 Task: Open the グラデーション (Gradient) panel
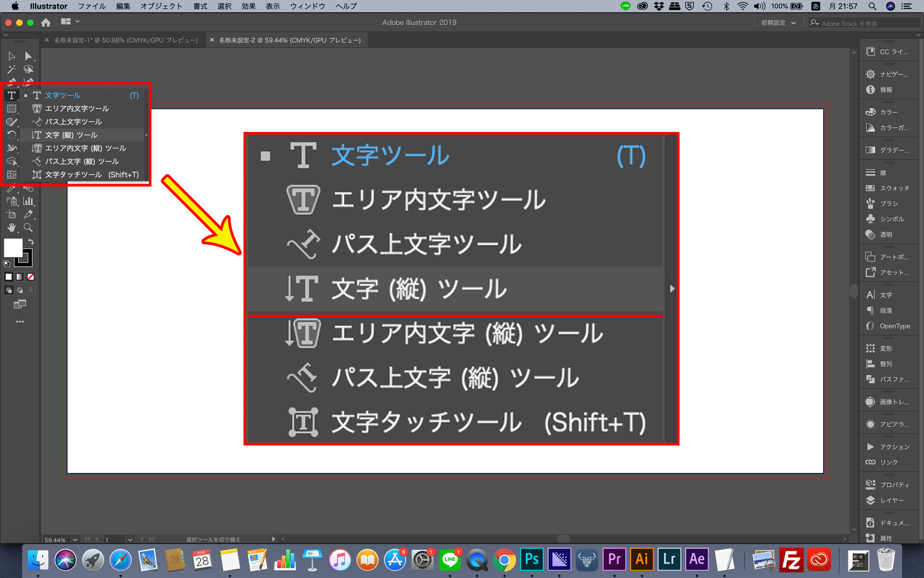point(889,150)
